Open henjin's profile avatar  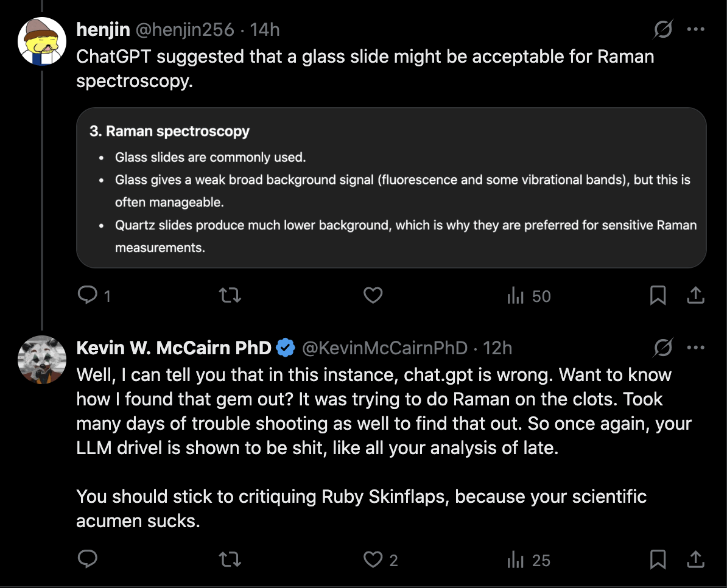(41, 41)
